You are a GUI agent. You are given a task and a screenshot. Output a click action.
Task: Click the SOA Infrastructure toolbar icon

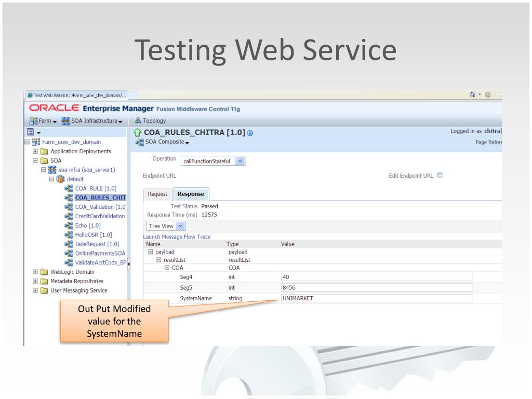coord(65,121)
